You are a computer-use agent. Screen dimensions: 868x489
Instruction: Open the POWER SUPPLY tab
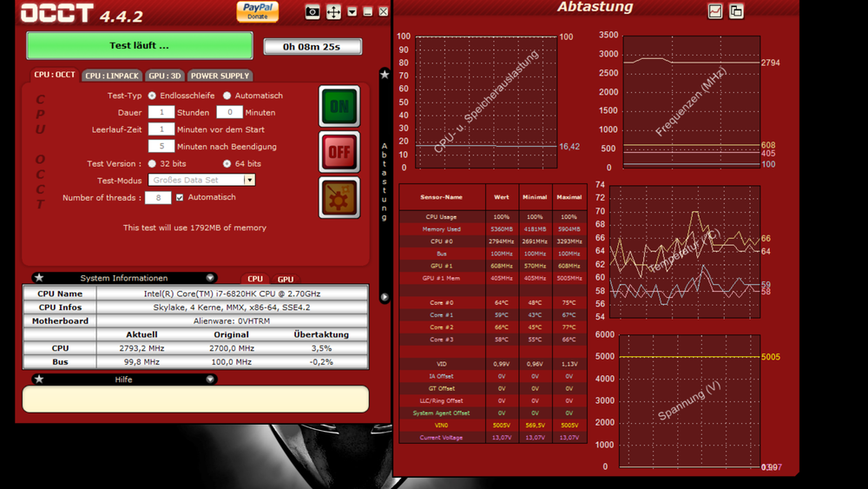click(220, 76)
